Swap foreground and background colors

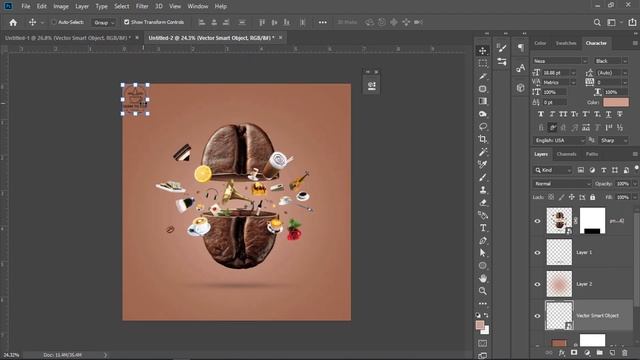tap(486, 315)
